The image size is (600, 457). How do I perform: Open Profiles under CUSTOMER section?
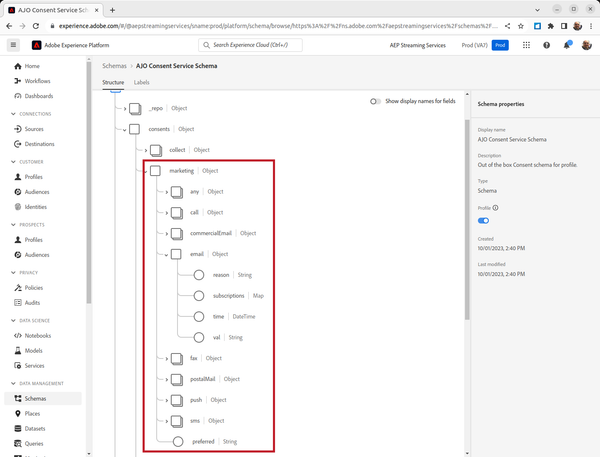(34, 177)
